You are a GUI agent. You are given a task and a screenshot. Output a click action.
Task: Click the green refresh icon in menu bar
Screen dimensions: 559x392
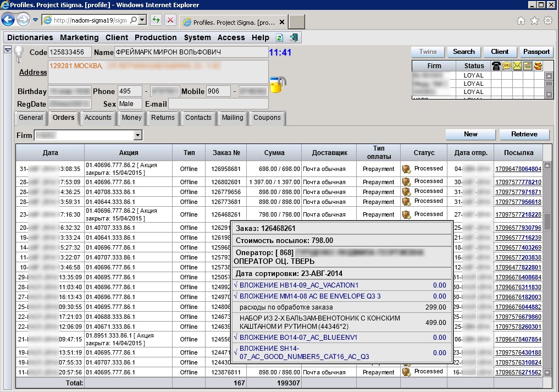pos(280,38)
